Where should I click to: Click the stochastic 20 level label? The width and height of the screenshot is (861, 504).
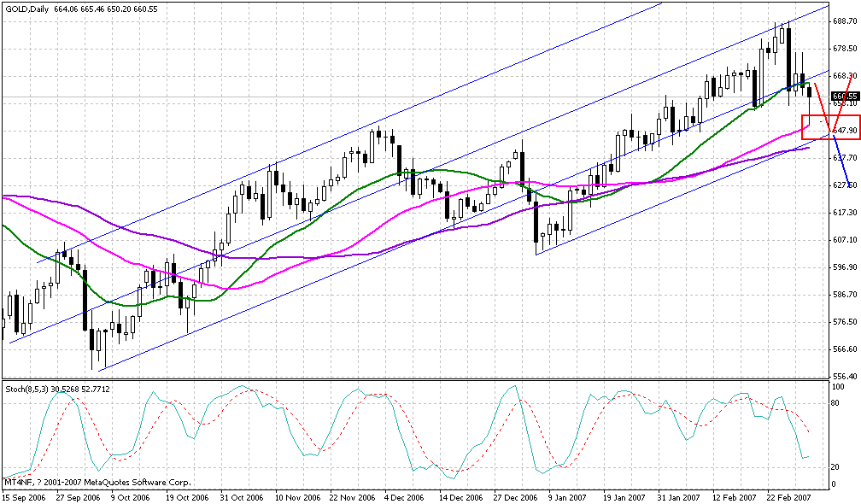click(x=835, y=467)
